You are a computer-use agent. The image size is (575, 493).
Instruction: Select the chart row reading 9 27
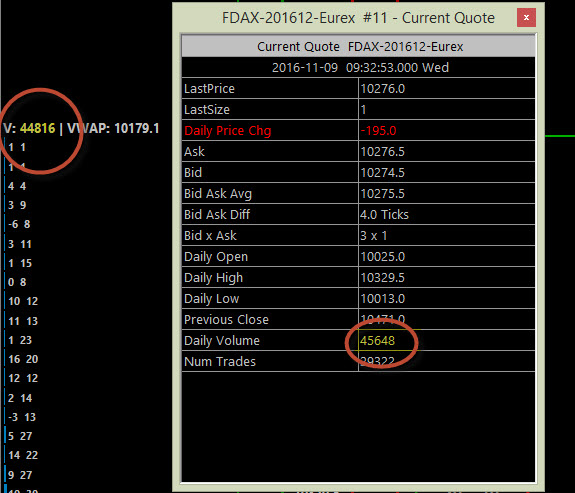(20, 475)
